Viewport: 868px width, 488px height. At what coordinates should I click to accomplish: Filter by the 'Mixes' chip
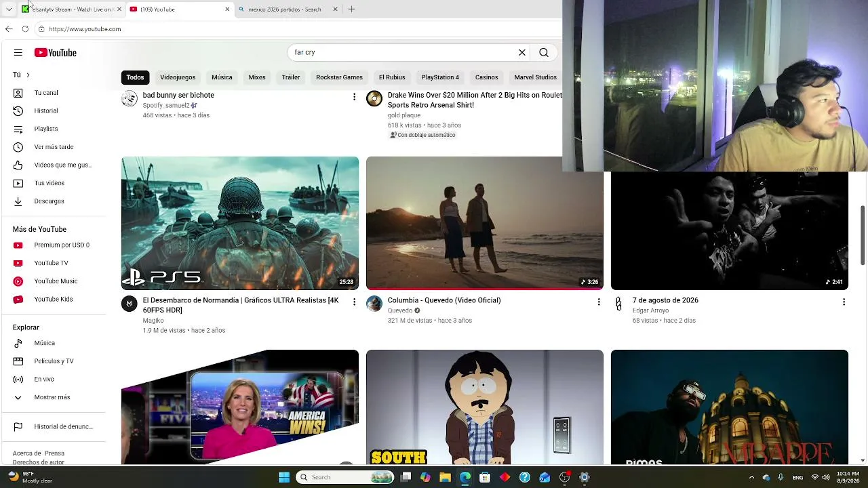257,77
